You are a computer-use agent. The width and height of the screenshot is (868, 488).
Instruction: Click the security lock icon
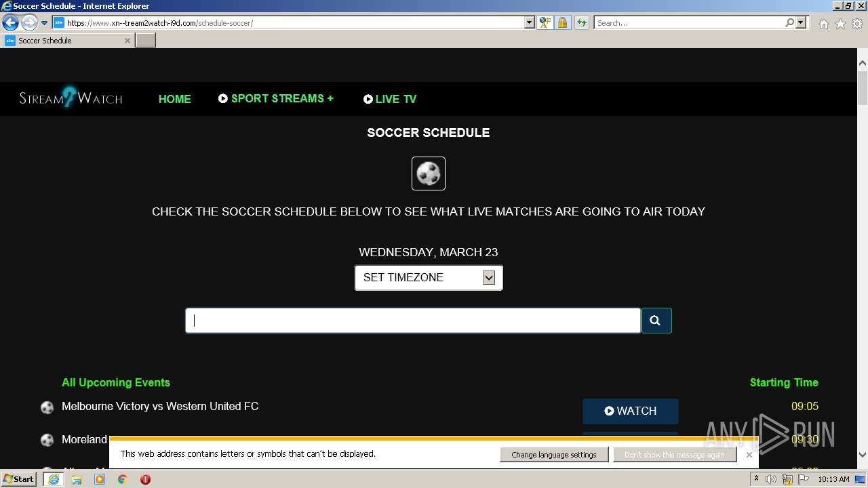[x=562, y=22]
